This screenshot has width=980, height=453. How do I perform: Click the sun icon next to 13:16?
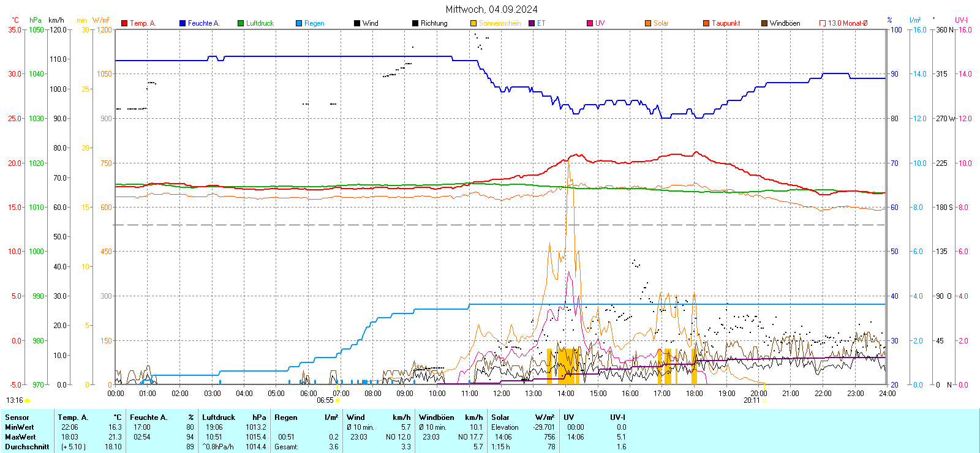point(27,400)
